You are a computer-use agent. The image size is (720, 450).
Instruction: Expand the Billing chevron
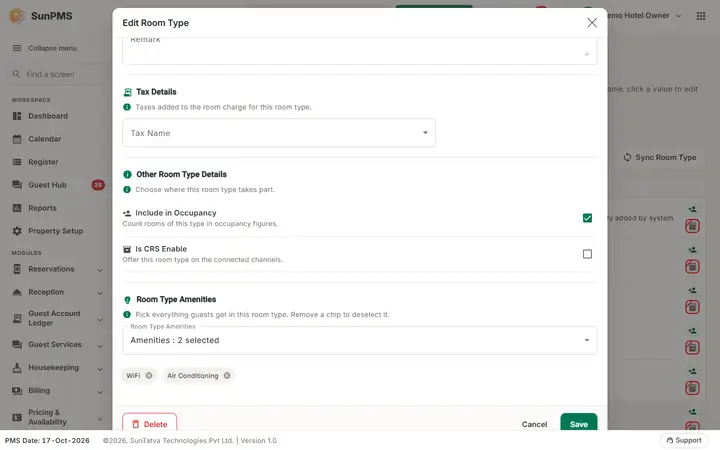point(100,392)
